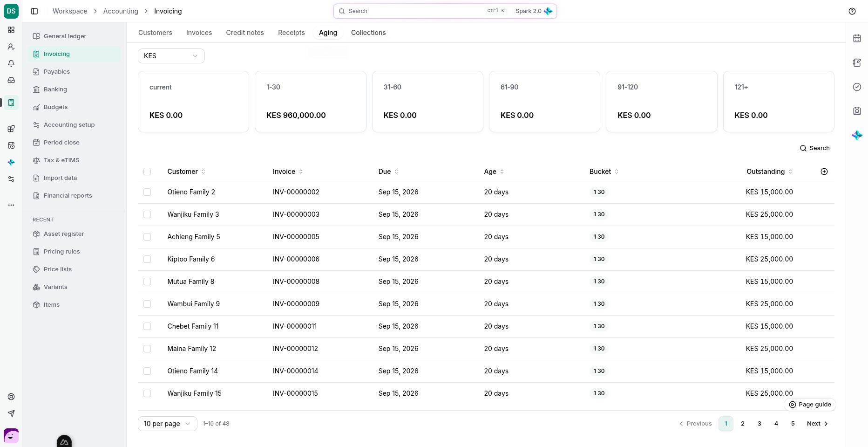Open the 10 per page dropdown
This screenshot has width=868, height=447.
(167, 424)
